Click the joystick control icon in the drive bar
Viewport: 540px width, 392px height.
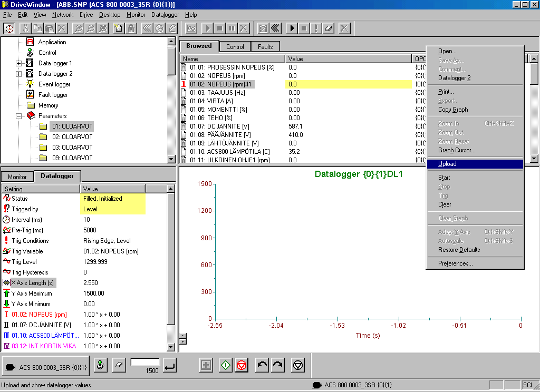pos(100,365)
